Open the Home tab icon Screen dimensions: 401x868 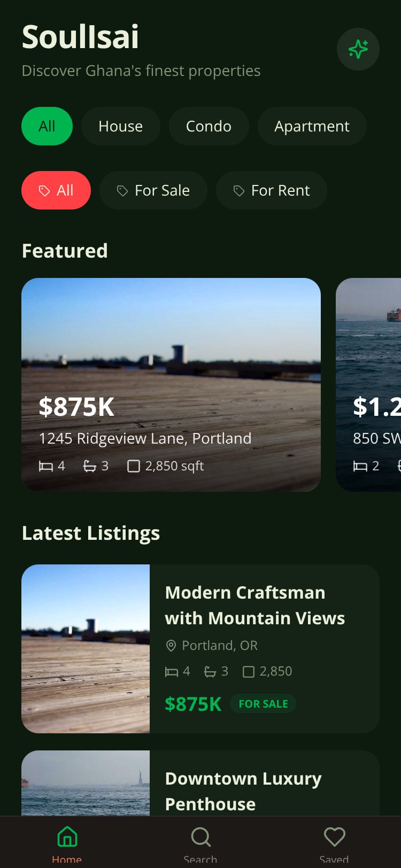67,836
